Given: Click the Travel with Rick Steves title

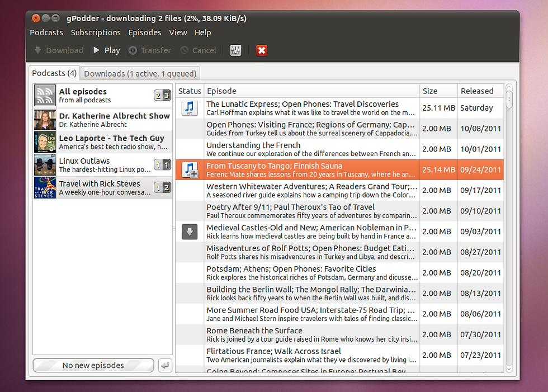Looking at the screenshot, I should click(x=100, y=184).
